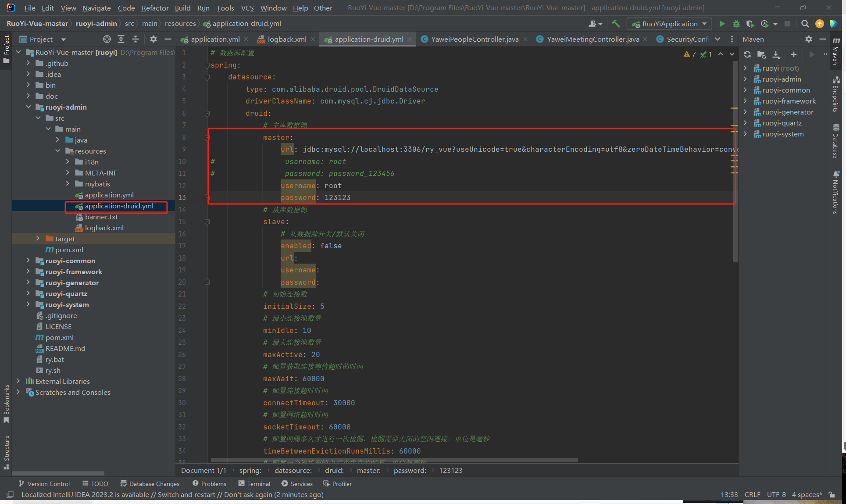Open the Refactor menu
This screenshot has height=504, width=846.
(x=155, y=8)
